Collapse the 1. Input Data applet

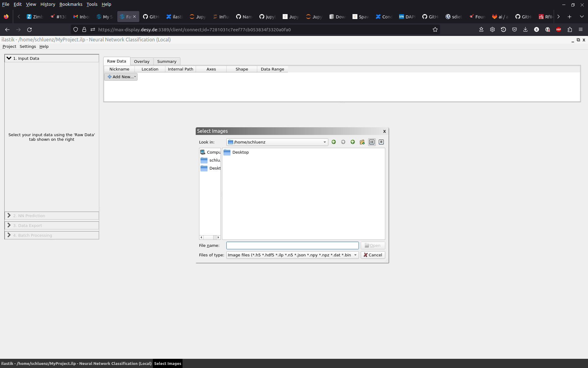(26, 58)
